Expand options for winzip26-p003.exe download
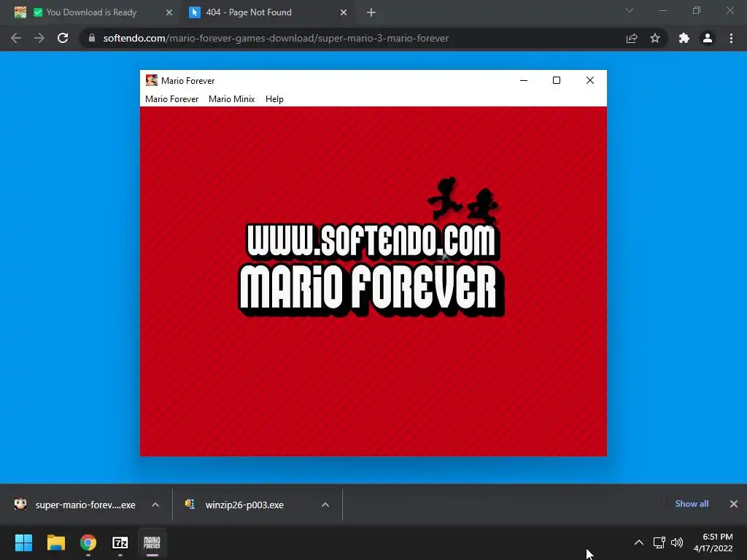Viewport: 747px width, 560px height. click(325, 505)
